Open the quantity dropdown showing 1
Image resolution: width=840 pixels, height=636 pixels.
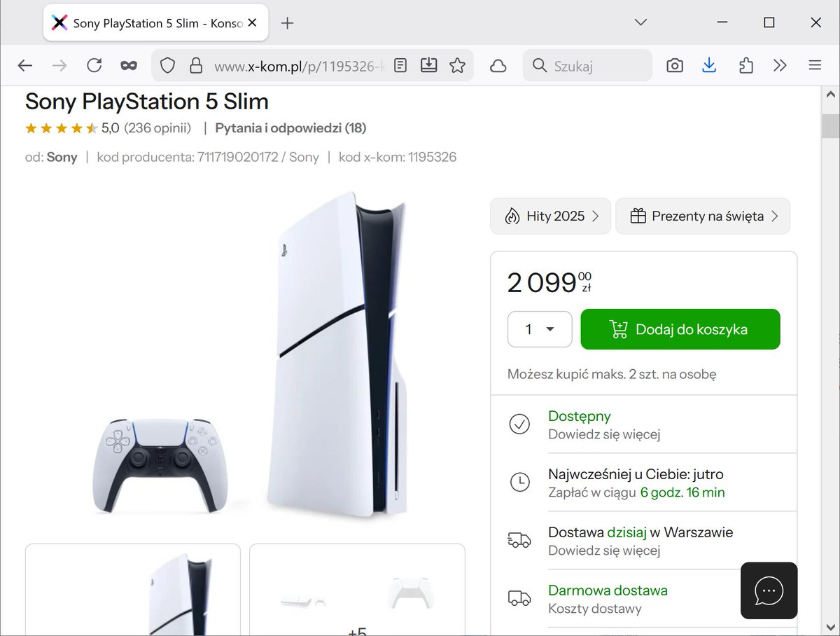click(540, 329)
